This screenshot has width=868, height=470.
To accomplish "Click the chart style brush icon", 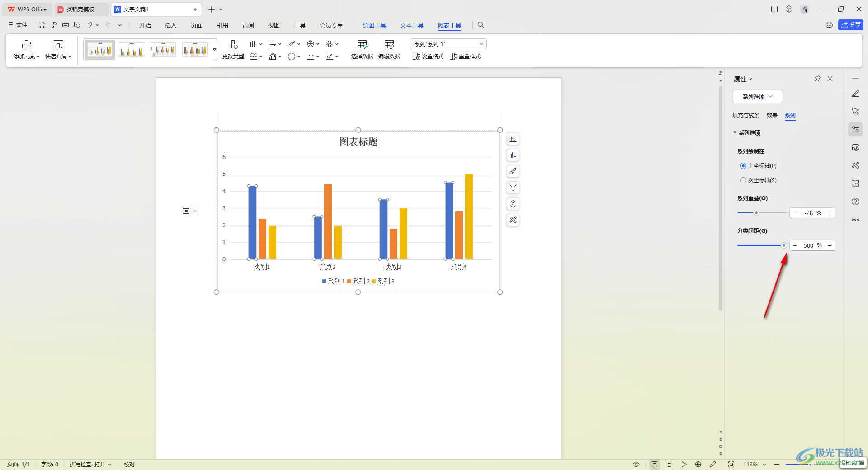I will pos(513,172).
